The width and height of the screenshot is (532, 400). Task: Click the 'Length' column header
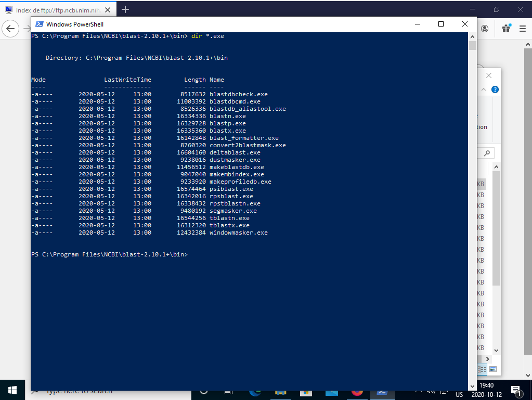click(194, 80)
